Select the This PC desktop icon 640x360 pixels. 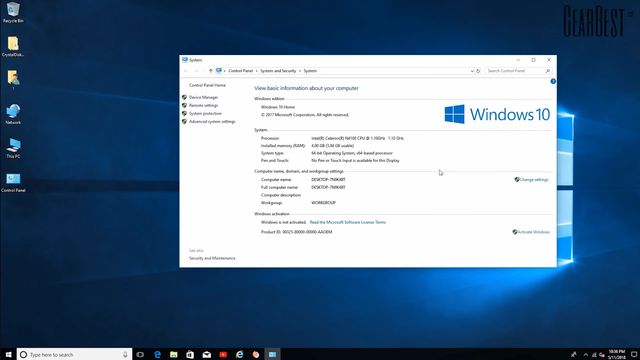coord(13,148)
